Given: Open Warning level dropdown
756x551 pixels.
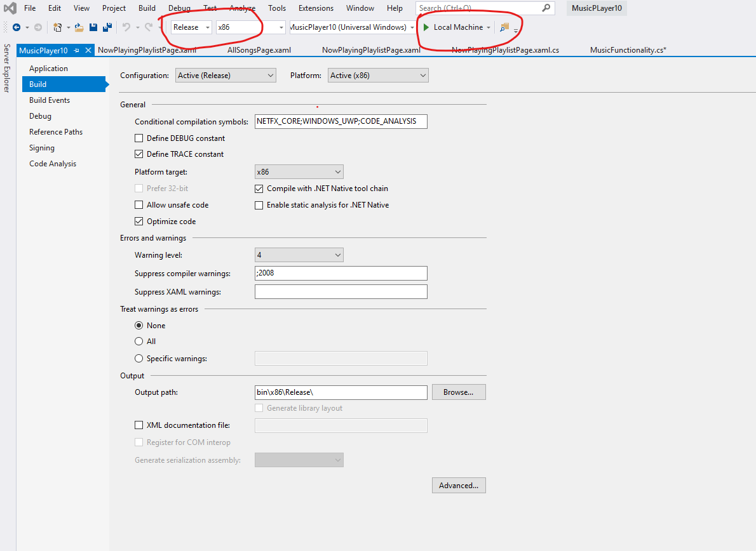Looking at the screenshot, I should point(299,255).
